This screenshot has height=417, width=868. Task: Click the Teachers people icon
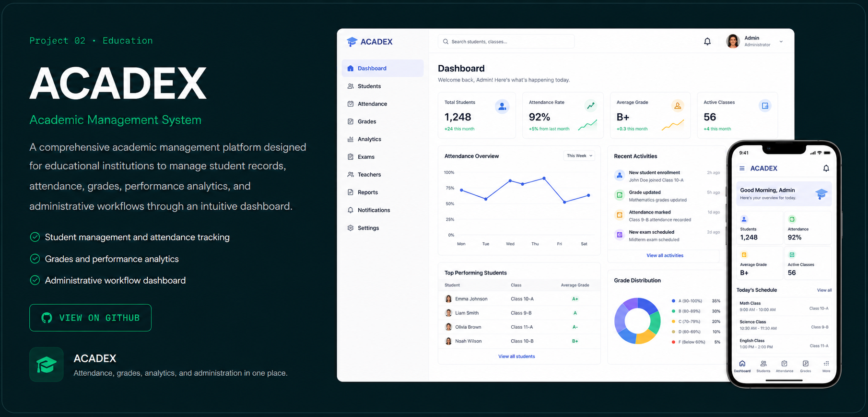tap(351, 175)
